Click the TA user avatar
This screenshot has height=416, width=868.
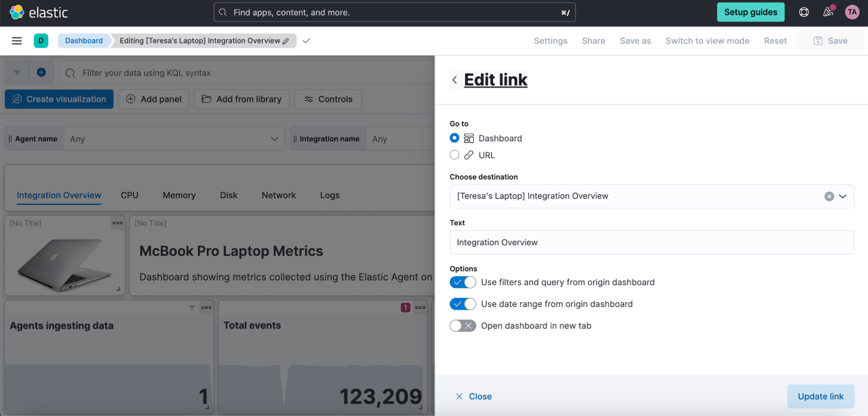point(852,12)
